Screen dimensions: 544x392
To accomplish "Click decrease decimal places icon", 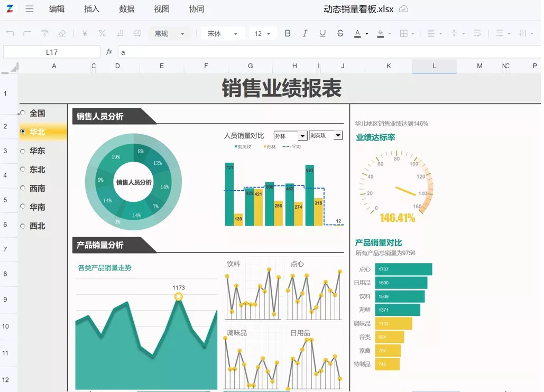I will tap(120, 33).
